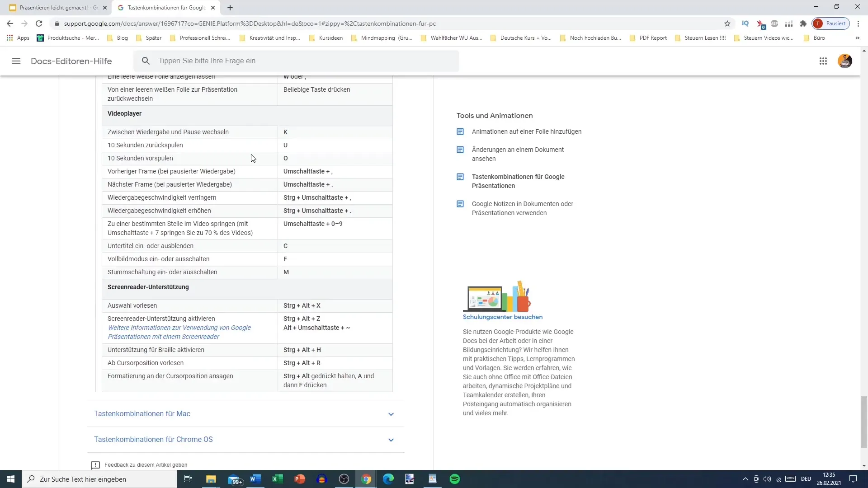Go back to the previous page

(x=10, y=23)
